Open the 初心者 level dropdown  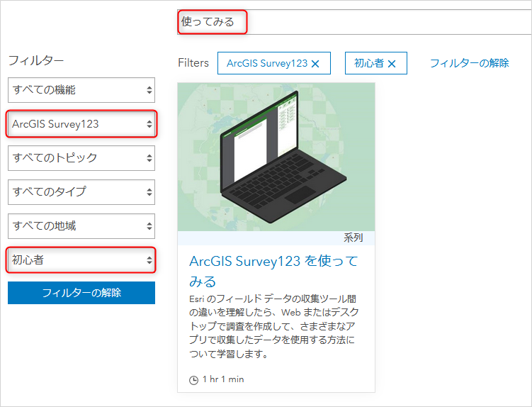coord(81,260)
